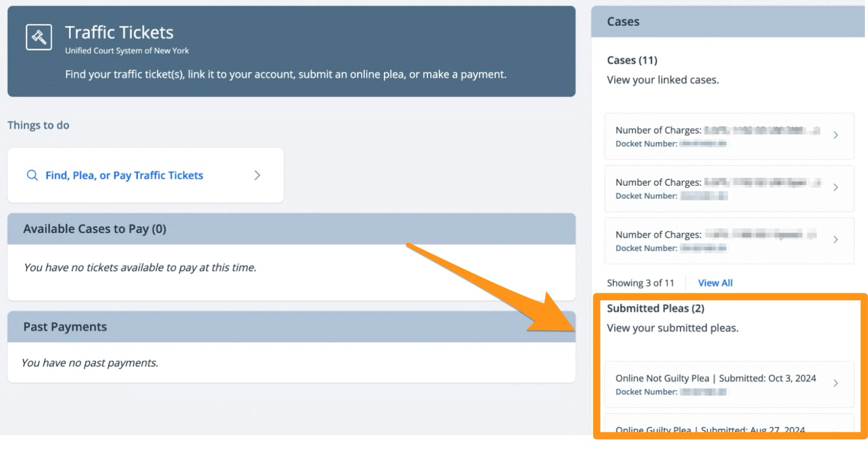The height and width of the screenshot is (461, 868).
Task: Open the first linked case chevron
Action: click(x=835, y=135)
